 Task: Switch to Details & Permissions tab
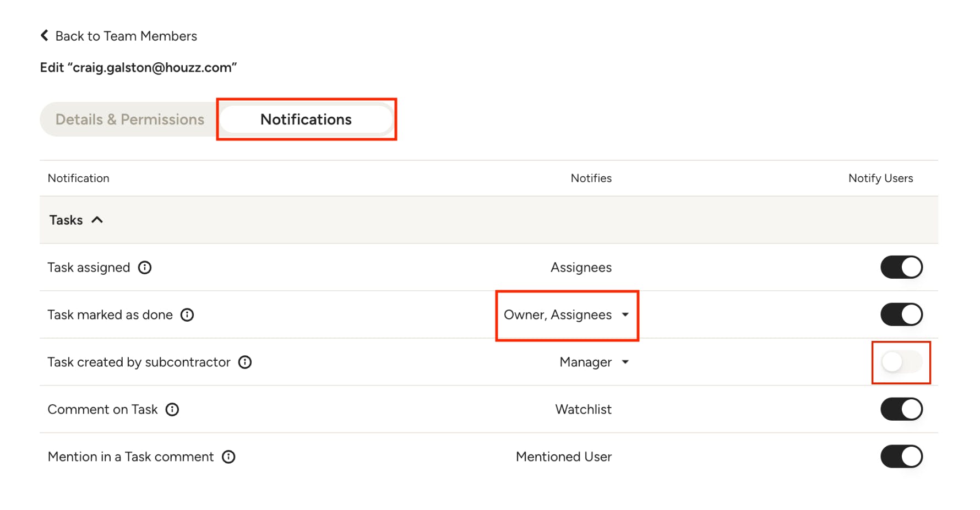coord(130,120)
